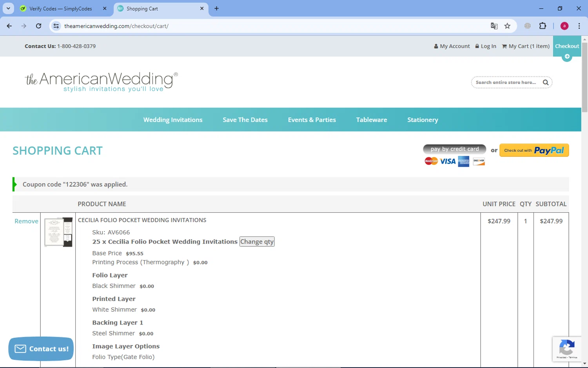588x368 pixels.
Task: Open a new browser tab
Action: tap(216, 8)
